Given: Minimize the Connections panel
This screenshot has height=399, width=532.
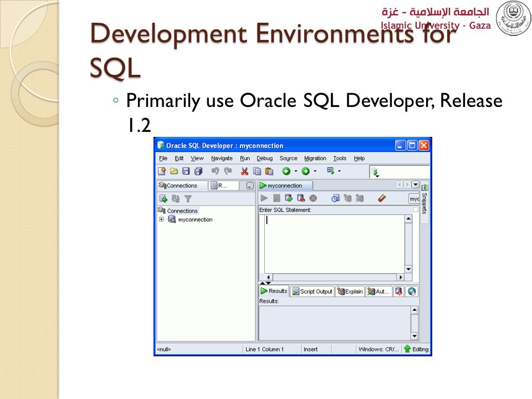Looking at the screenshot, I should pyautogui.click(x=250, y=186).
